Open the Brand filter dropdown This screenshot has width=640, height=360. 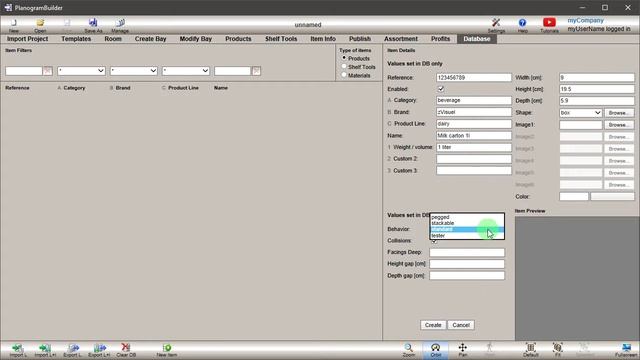(x=133, y=71)
